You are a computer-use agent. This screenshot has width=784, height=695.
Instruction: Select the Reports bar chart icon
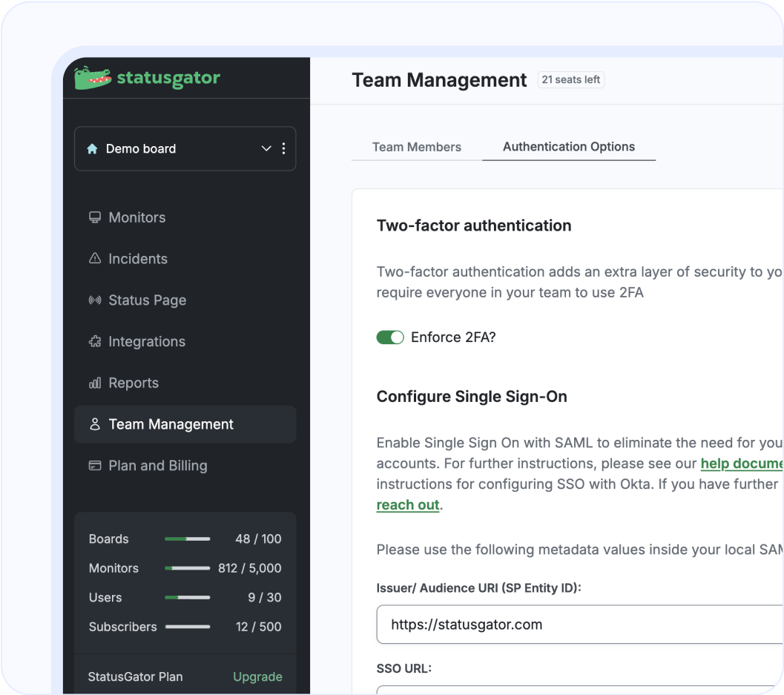[x=94, y=383]
